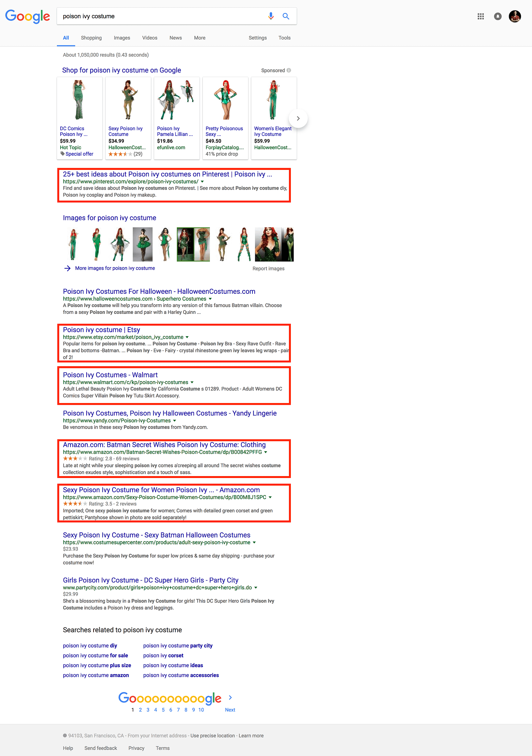532x756 pixels.
Task: Open Google notifications bell
Action: pyautogui.click(x=498, y=16)
